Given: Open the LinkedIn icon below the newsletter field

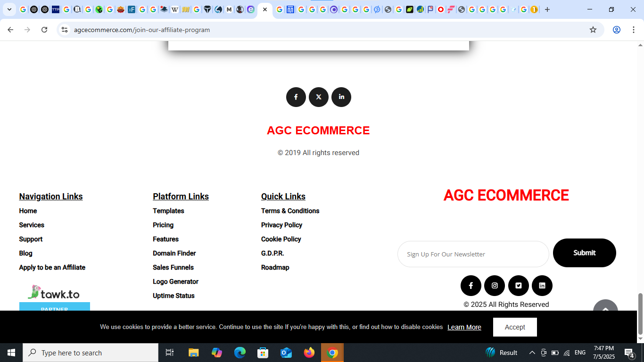Looking at the screenshot, I should click(542, 286).
